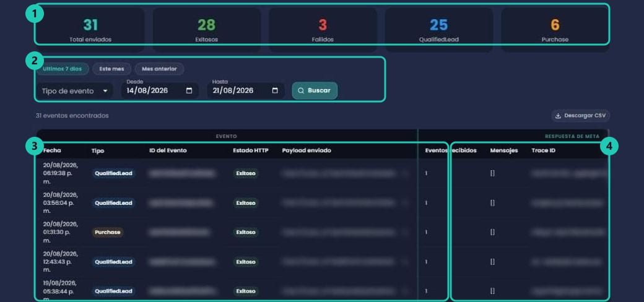Click the Estado HTTP column header
644x302 pixels.
coord(251,150)
